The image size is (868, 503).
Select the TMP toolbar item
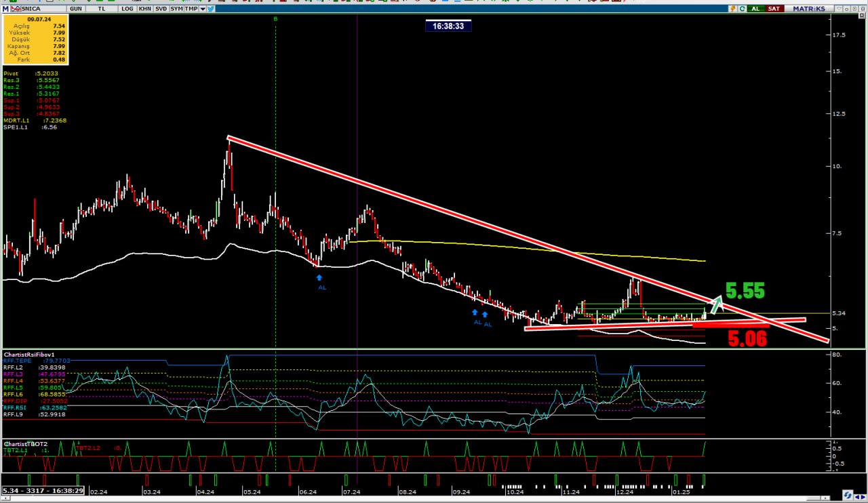pos(192,8)
